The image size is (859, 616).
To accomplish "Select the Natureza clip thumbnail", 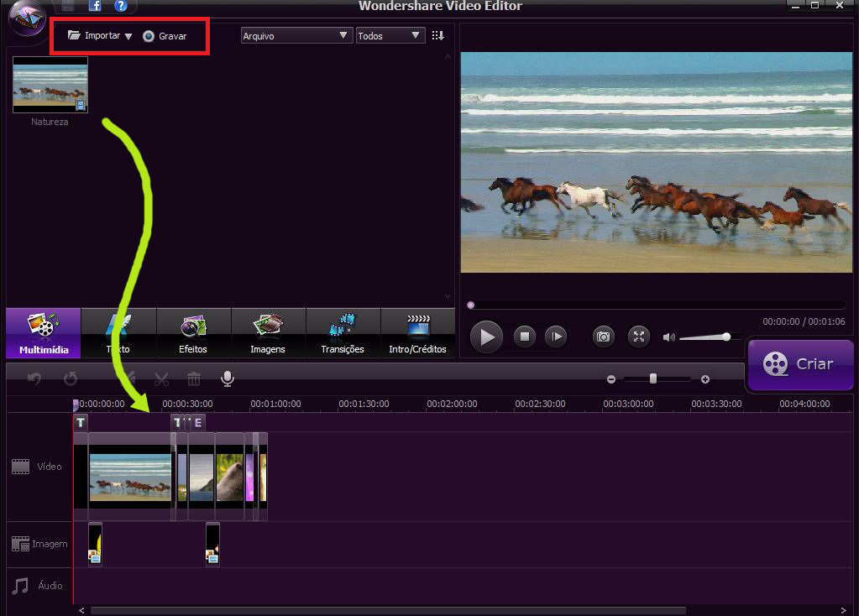I will click(x=49, y=85).
